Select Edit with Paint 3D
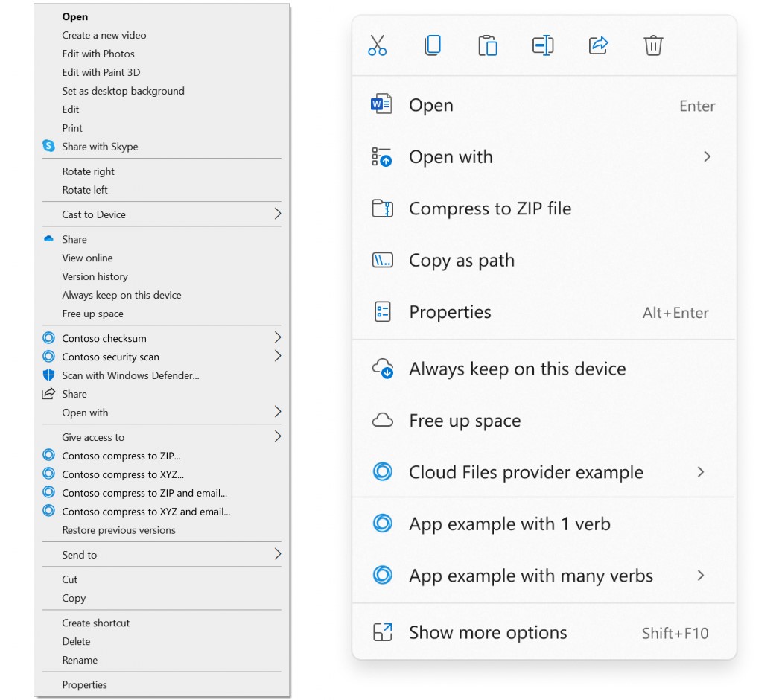Image resolution: width=779 pixels, height=700 pixels. click(101, 72)
